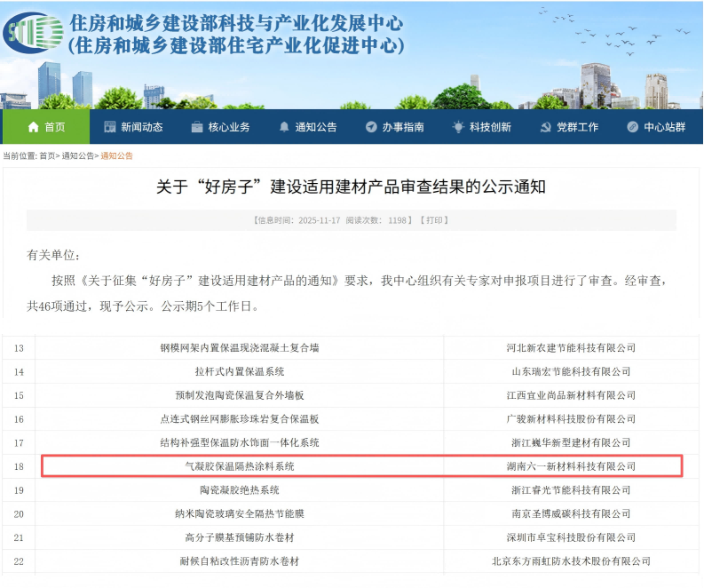Click the lightbulb icon beside 科技创新
Image resolution: width=704 pixels, height=588 pixels.
458,127
